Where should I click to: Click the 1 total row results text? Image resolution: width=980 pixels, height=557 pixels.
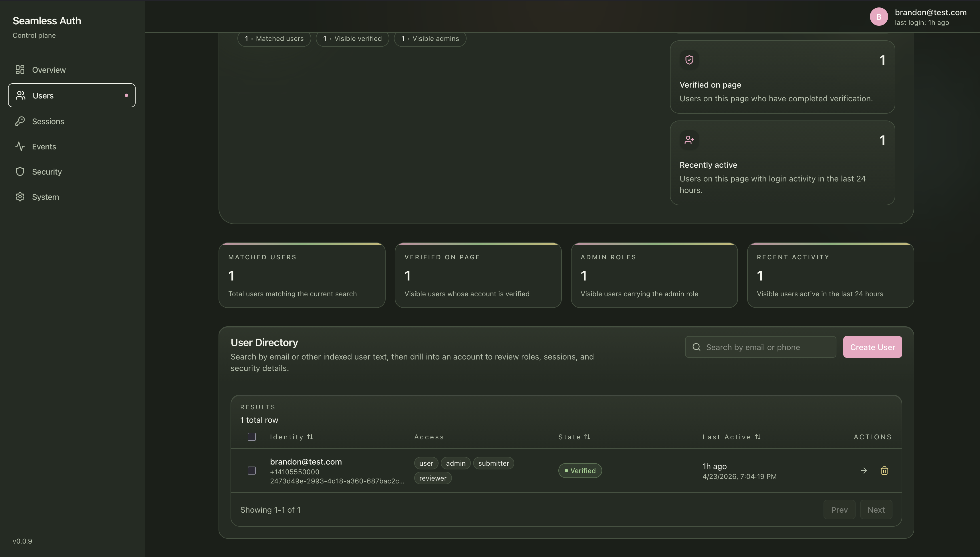click(x=259, y=420)
